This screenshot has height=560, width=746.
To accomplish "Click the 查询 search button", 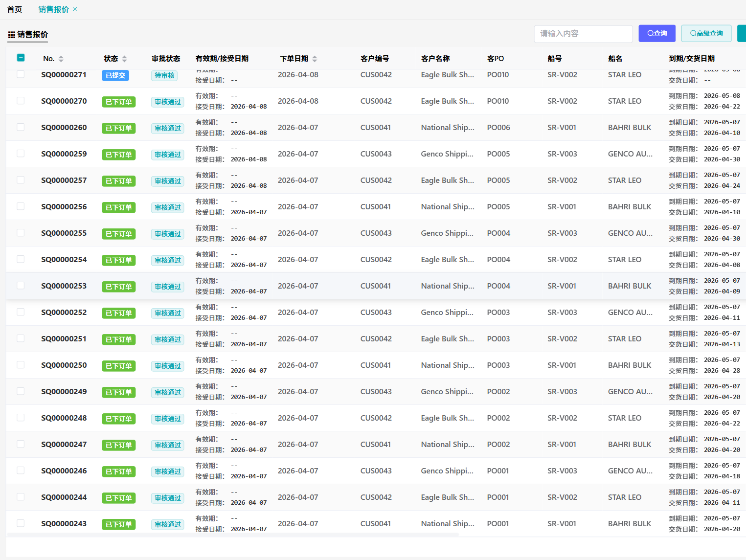I will 656,33.
